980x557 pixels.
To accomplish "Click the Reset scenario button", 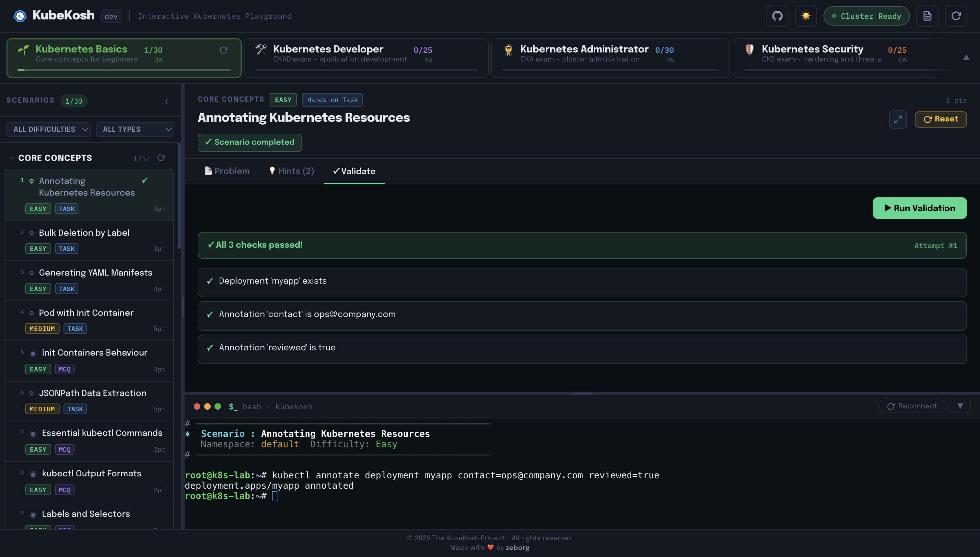I will (x=940, y=119).
